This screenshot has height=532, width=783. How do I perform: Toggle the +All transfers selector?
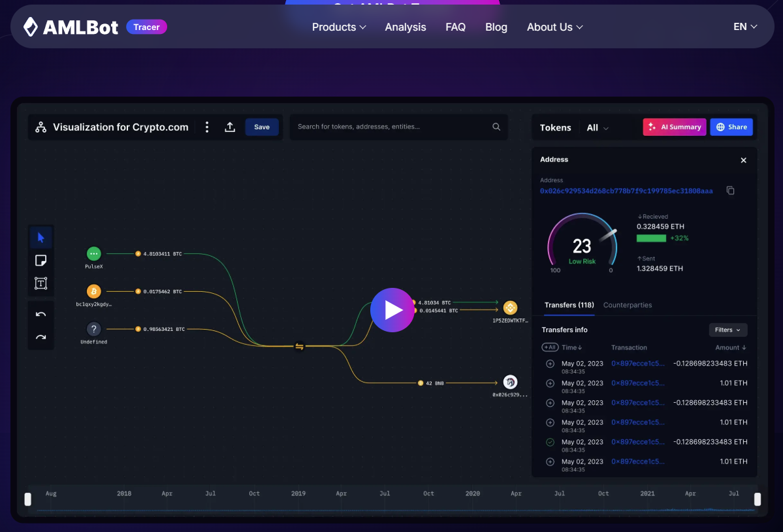point(550,347)
